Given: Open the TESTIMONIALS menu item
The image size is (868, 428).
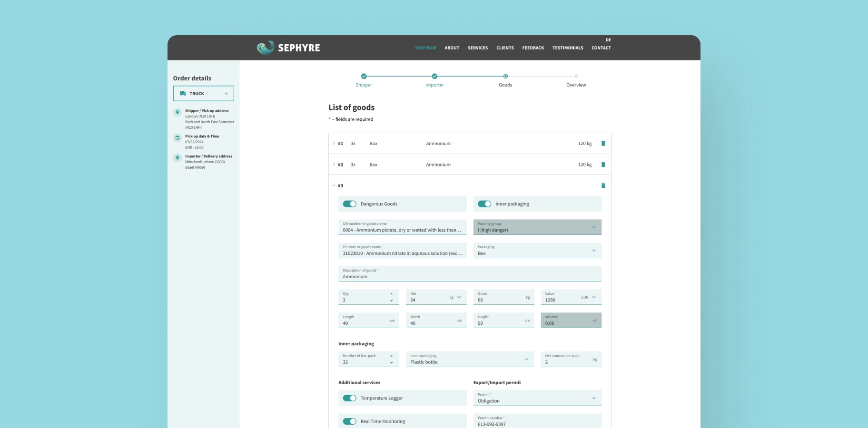Looking at the screenshot, I should click(568, 48).
